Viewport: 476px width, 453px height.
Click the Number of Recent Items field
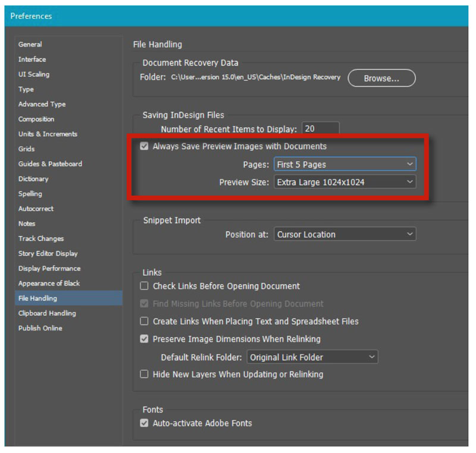(321, 128)
